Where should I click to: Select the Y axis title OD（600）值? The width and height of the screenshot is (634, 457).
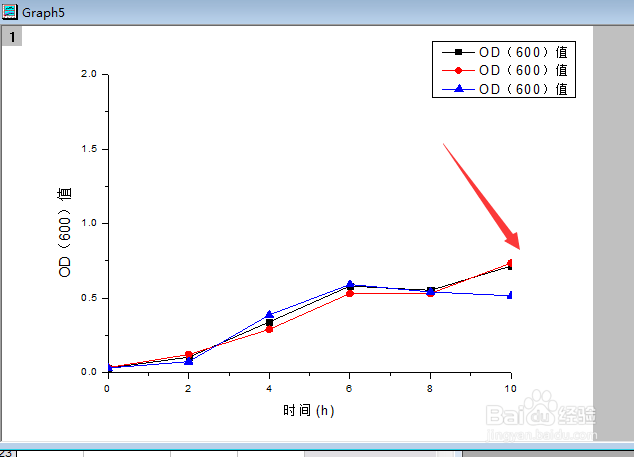point(65,232)
